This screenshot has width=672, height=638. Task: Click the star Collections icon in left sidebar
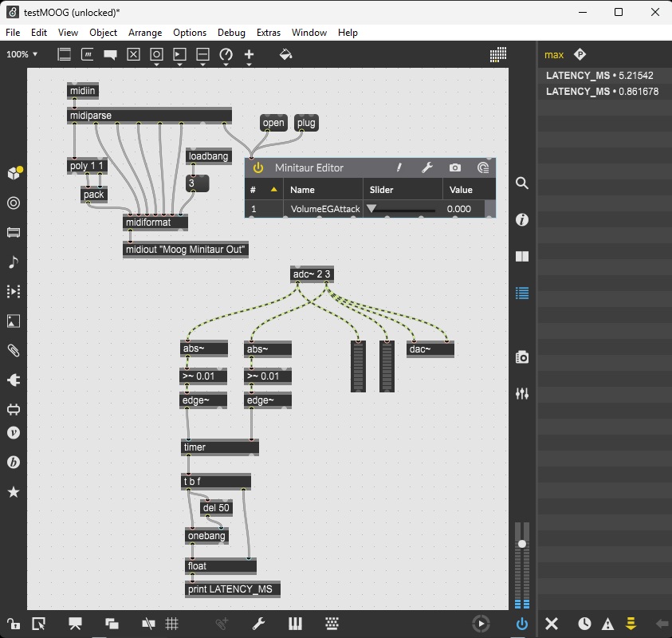14,492
